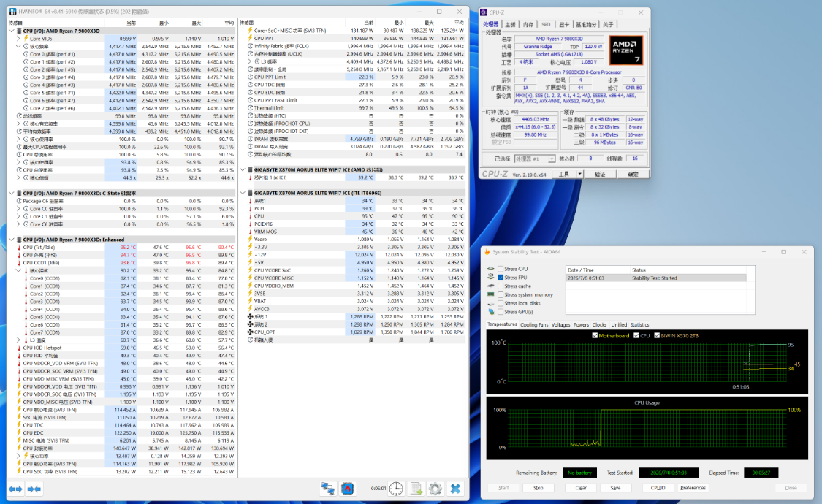The width and height of the screenshot is (822, 504).
Task: Click HWiNFO log file with plus icon
Action: pyautogui.click(x=416, y=488)
